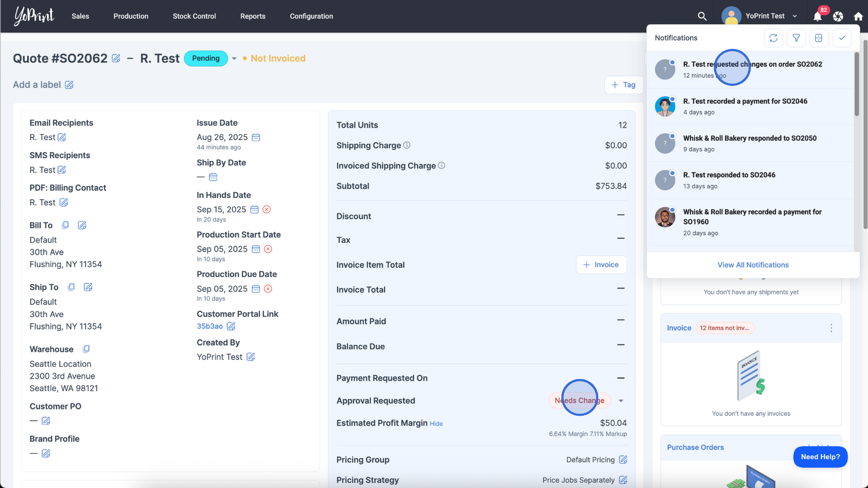Click the search magnifier icon
Screen dimensions: 868x488
pyautogui.click(x=702, y=16)
